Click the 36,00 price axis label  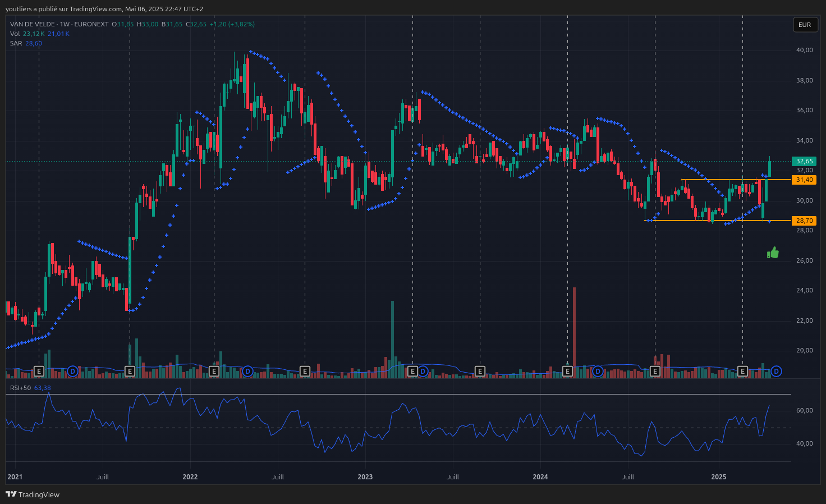pos(804,110)
